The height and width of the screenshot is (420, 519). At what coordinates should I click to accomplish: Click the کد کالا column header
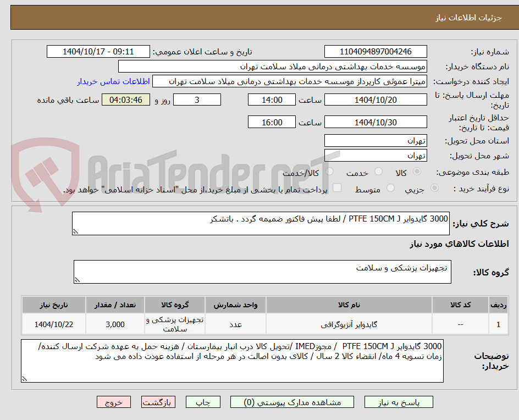coord(460,305)
